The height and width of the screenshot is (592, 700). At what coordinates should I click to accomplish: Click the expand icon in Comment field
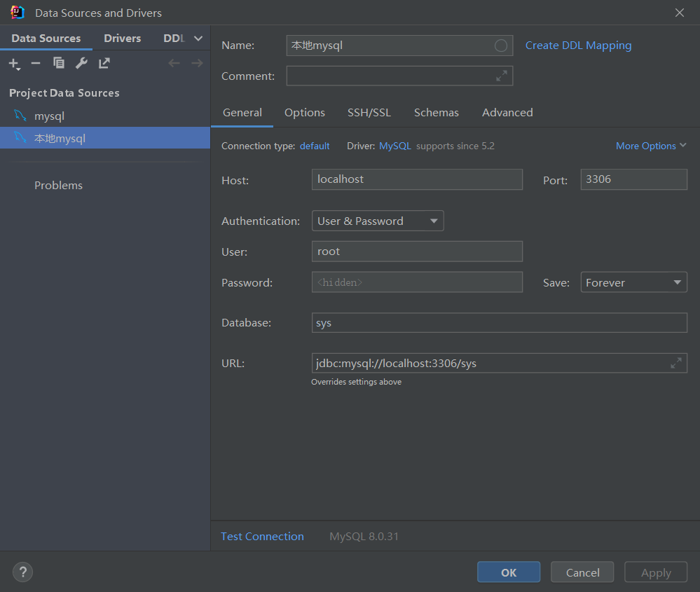pyautogui.click(x=502, y=76)
